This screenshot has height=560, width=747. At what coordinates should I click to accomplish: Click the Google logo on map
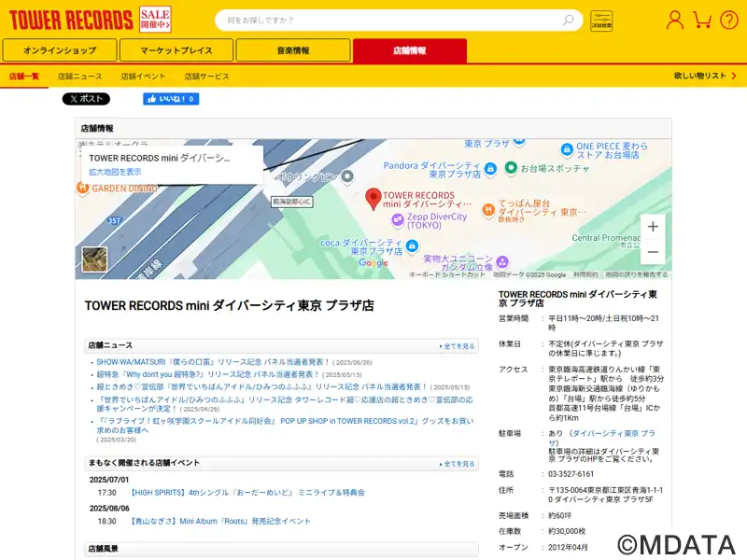pos(373,263)
